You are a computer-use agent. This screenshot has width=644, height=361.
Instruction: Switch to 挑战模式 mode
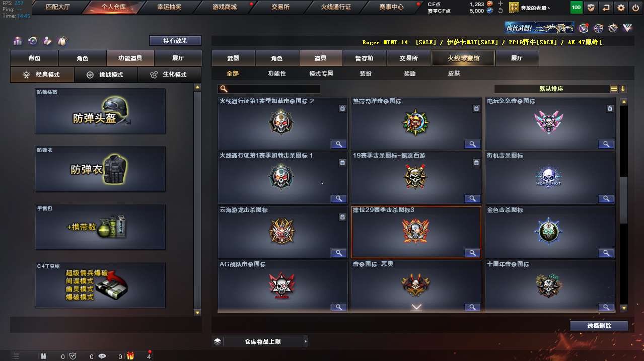[105, 75]
